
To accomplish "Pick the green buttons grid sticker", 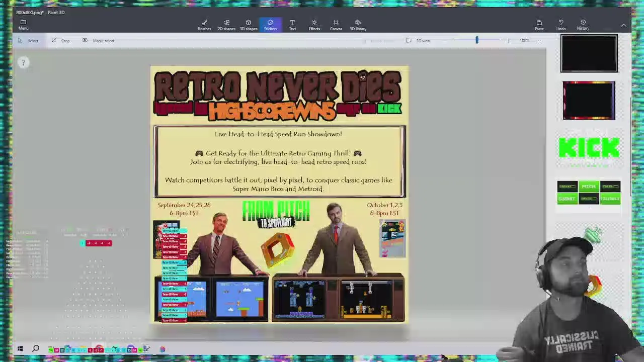I will 589,193.
